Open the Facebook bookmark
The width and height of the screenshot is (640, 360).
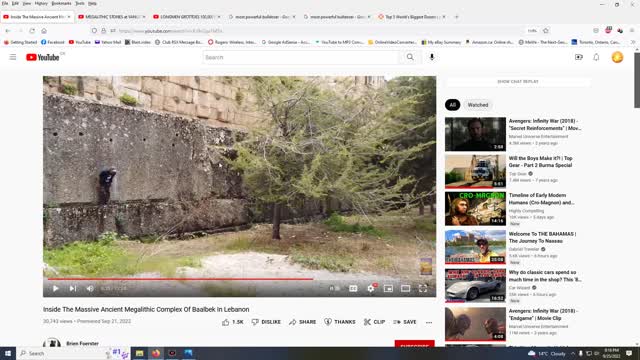53,42
